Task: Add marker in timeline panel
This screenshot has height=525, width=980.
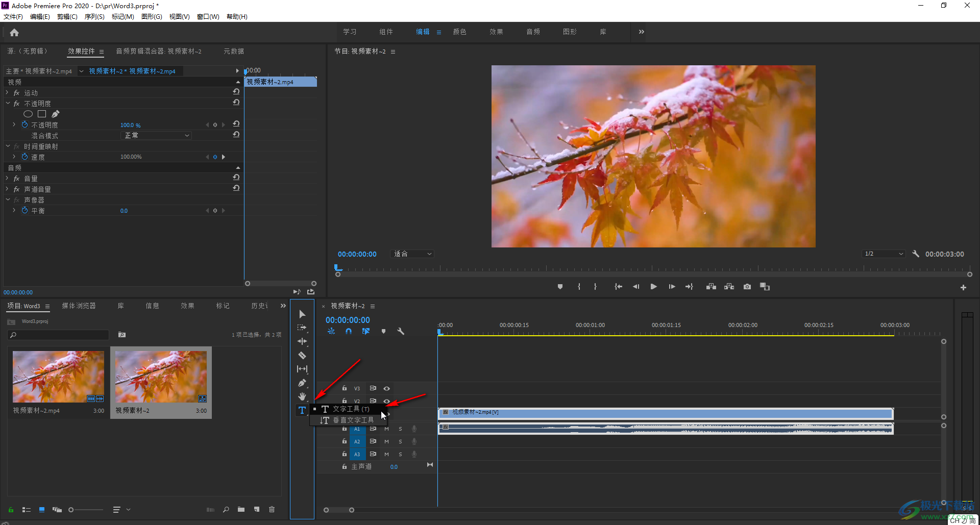Action: coord(383,331)
